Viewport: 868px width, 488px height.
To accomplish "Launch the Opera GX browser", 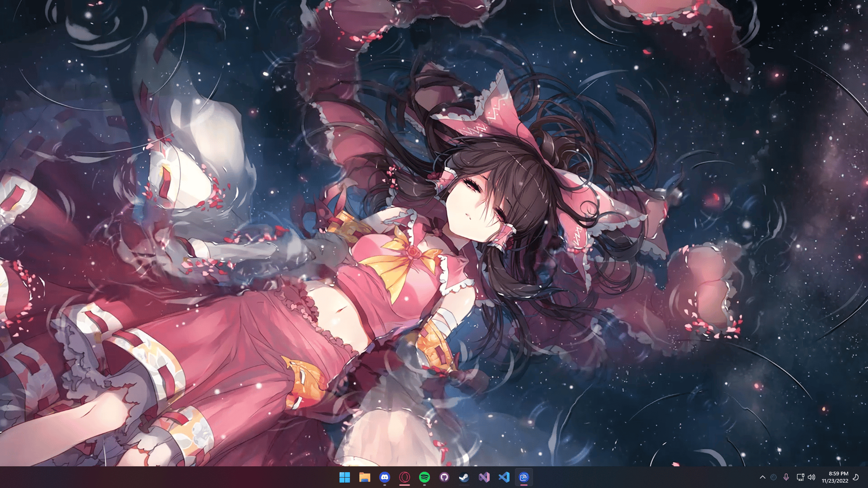I will click(405, 477).
